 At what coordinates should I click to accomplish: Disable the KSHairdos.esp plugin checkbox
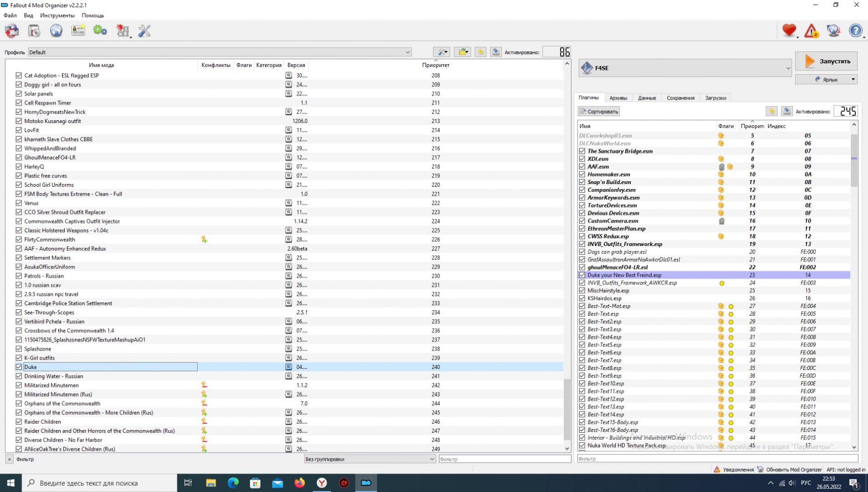point(582,298)
